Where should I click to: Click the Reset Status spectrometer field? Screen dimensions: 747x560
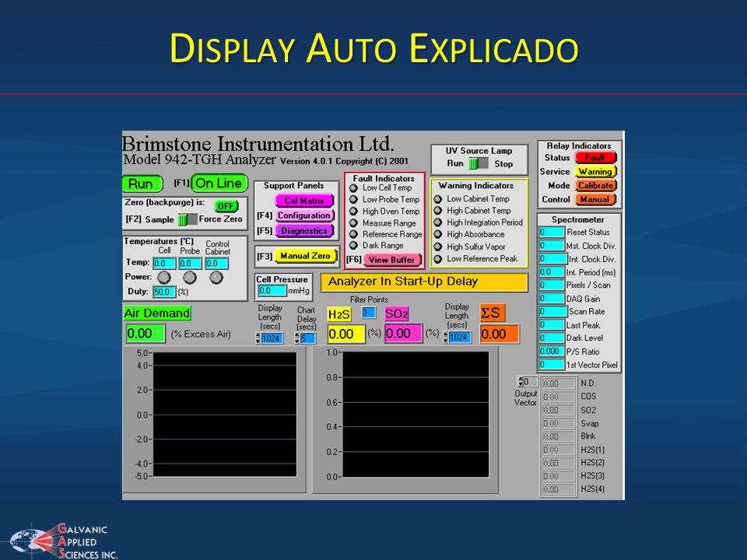552,233
